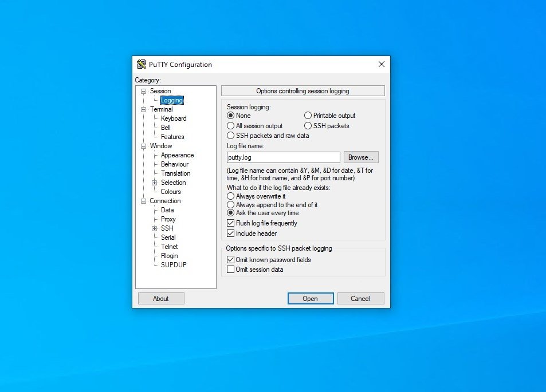Open the Keyboard settings category
Screen dimensions: 546x392
pyautogui.click(x=174, y=118)
